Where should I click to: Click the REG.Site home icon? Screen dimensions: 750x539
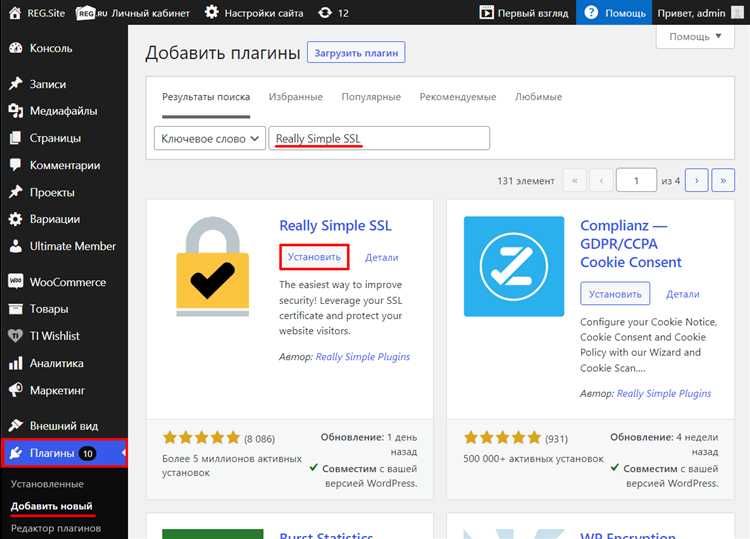(x=15, y=13)
